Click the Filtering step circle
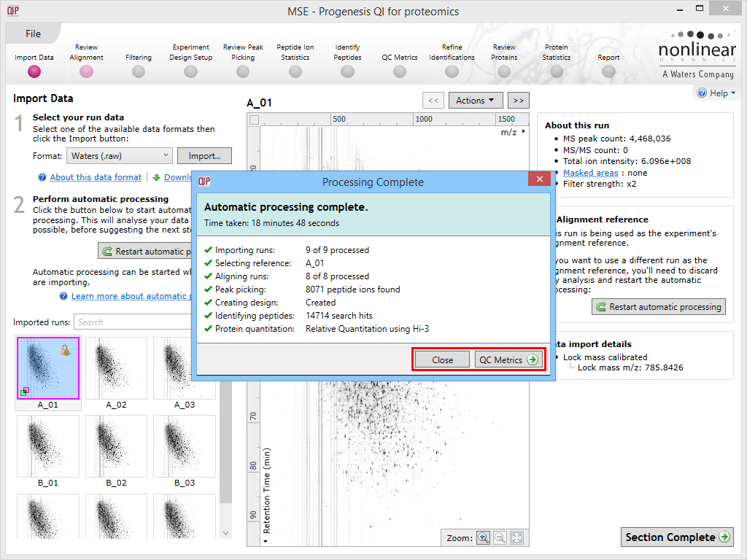The image size is (747, 560). coord(139,71)
